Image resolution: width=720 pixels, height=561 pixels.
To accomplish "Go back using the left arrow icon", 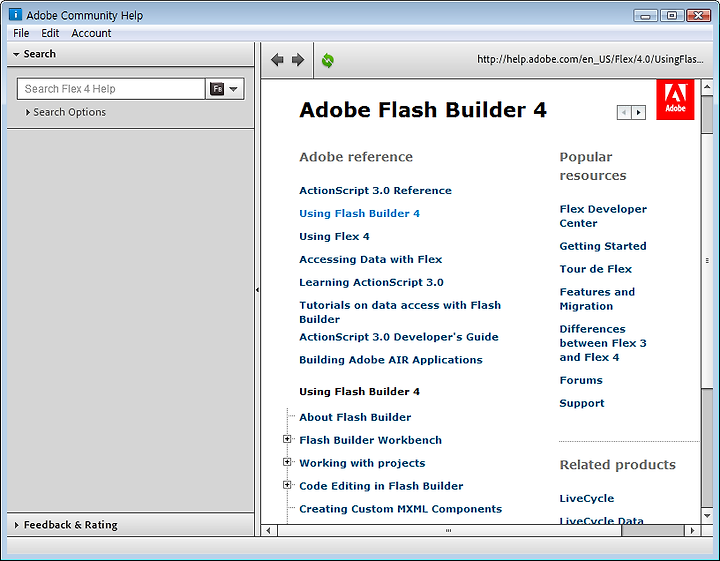I will (277, 60).
